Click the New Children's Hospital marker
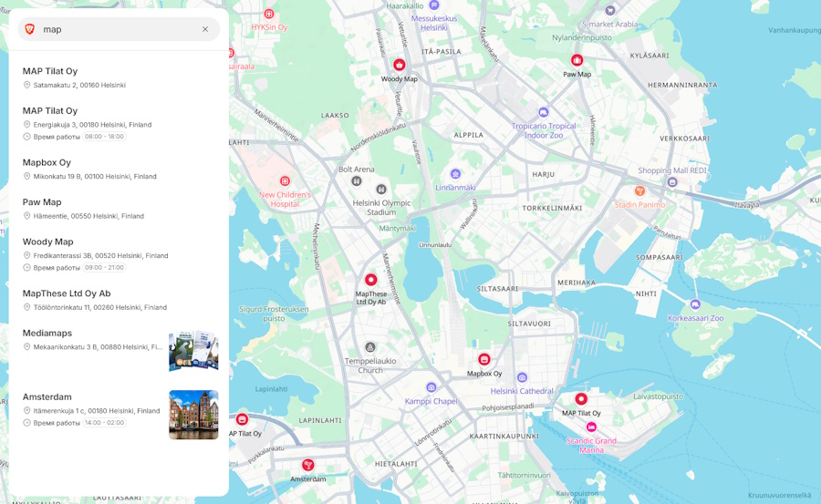Image resolution: width=821 pixels, height=504 pixels. (x=285, y=181)
